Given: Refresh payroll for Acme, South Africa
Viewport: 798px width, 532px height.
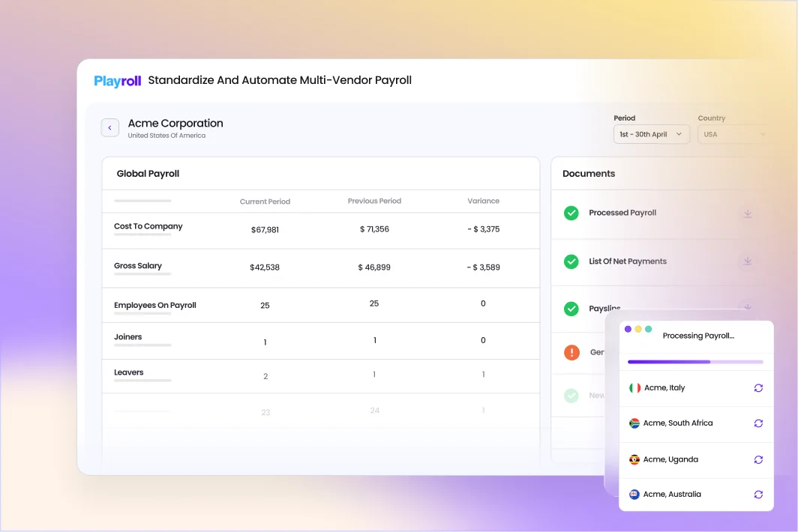Looking at the screenshot, I should point(758,423).
